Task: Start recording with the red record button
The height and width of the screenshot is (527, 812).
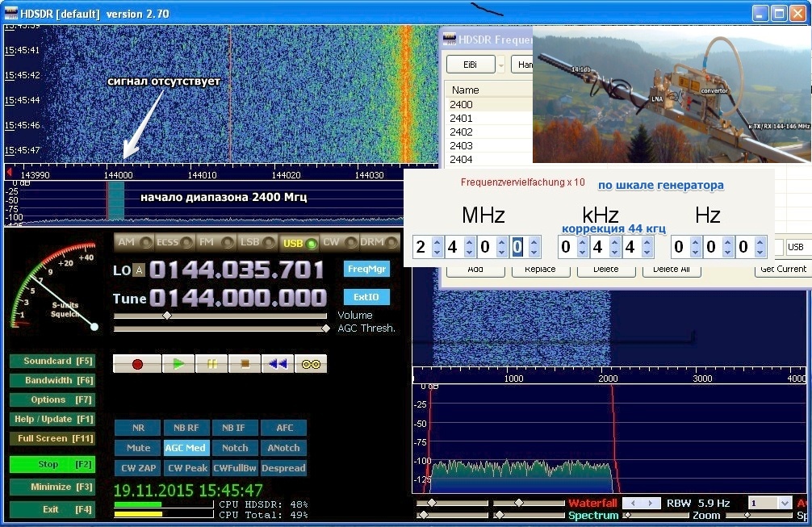Action: tap(137, 364)
